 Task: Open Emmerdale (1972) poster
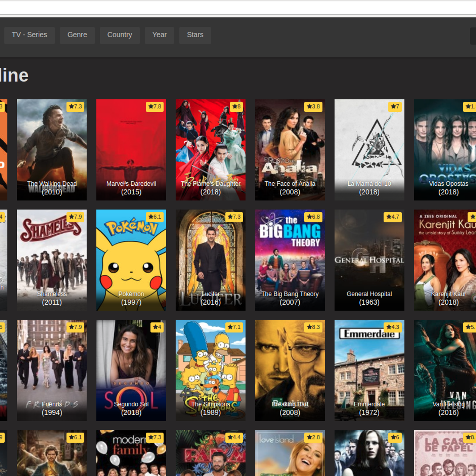[369, 370]
